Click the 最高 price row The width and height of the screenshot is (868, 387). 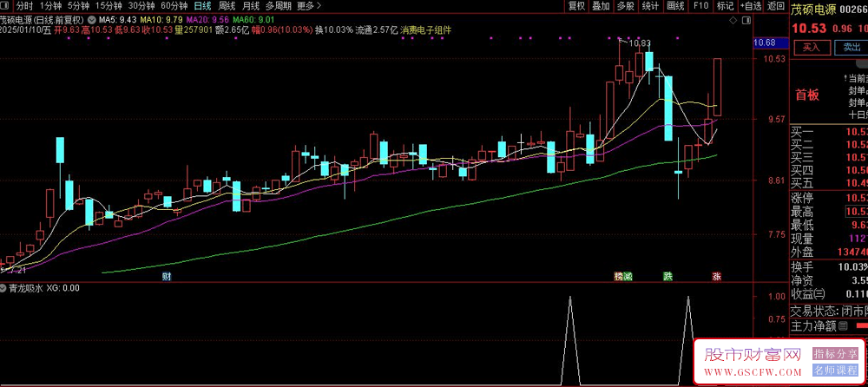(x=829, y=212)
